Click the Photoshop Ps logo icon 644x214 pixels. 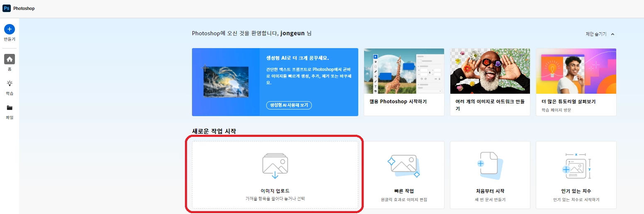(7, 8)
